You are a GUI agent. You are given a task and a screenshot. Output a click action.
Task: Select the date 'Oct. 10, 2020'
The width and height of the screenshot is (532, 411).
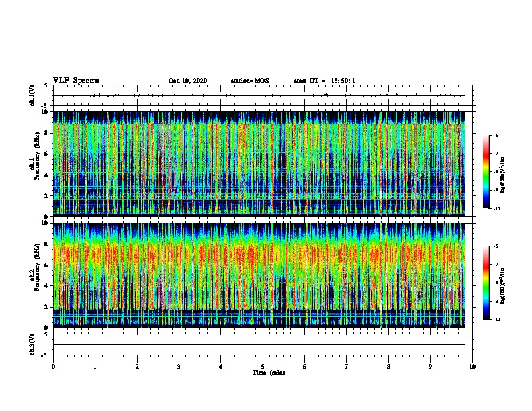click(x=187, y=81)
